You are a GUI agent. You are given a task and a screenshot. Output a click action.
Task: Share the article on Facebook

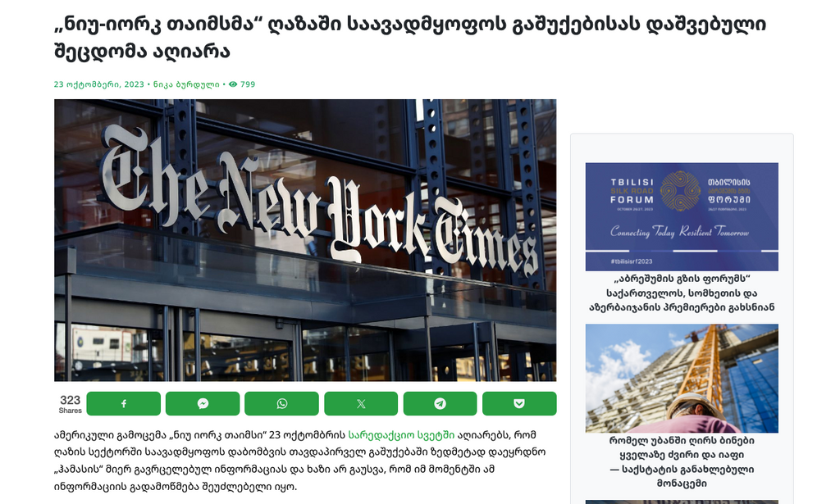tap(123, 403)
